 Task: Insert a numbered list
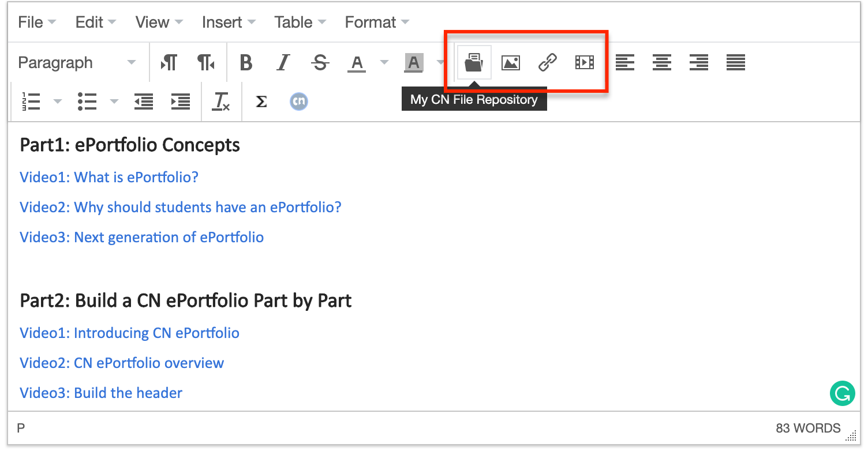[31, 102]
